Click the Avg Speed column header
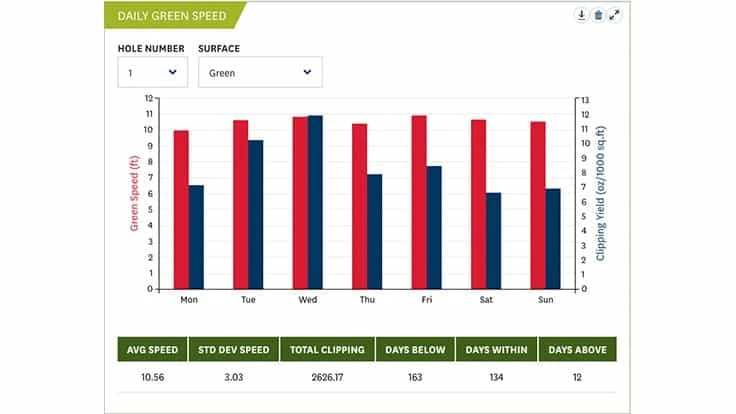The width and height of the screenshot is (736, 414). click(153, 350)
